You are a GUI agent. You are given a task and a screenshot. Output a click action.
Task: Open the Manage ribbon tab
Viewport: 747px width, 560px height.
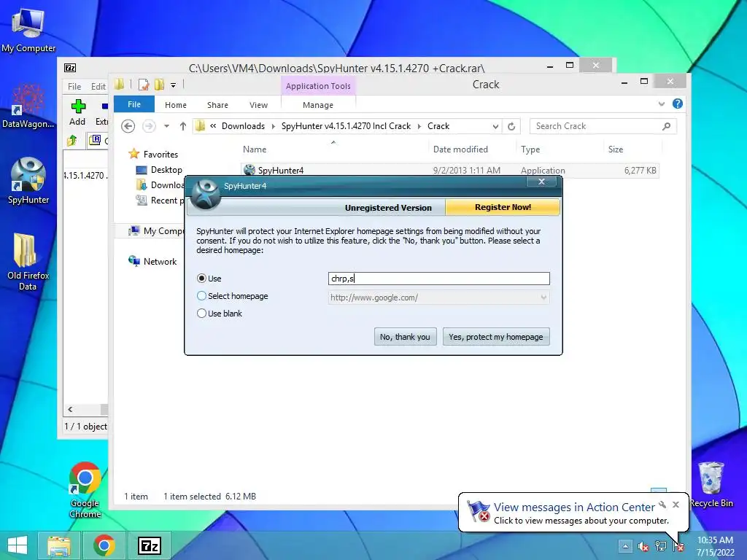pyautogui.click(x=318, y=105)
